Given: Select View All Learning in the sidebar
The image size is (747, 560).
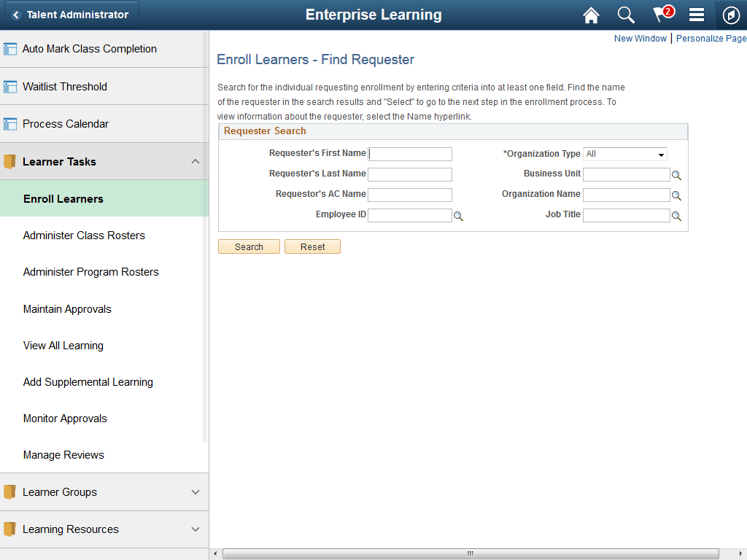Looking at the screenshot, I should coord(63,345).
